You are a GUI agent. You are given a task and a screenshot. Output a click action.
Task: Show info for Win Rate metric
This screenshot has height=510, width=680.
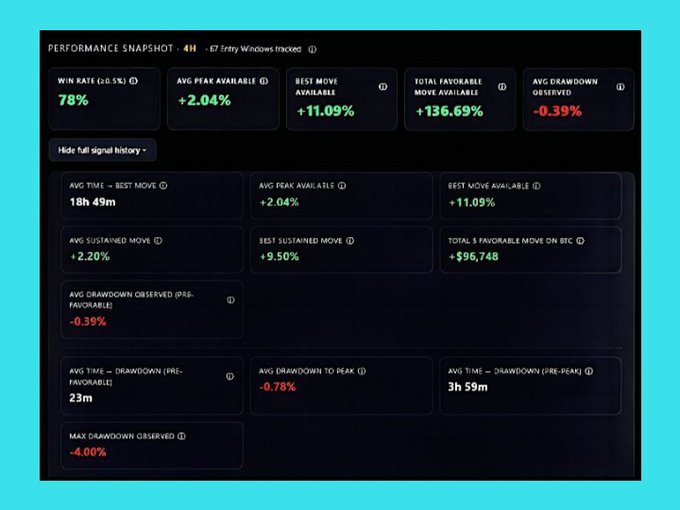(134, 81)
